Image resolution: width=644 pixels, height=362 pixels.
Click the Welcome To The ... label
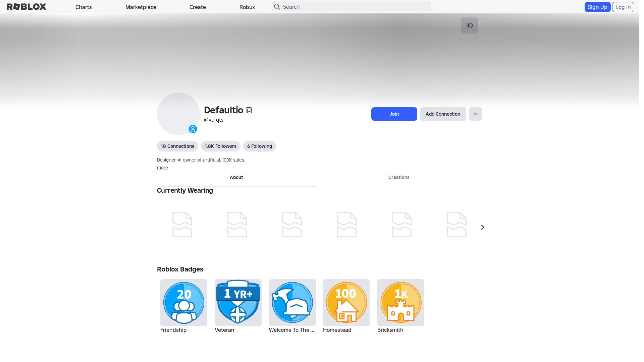tap(291, 330)
